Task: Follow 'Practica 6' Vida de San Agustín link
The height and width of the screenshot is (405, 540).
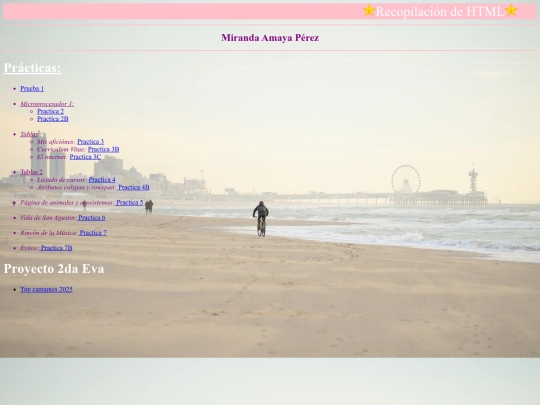Action: point(91,218)
